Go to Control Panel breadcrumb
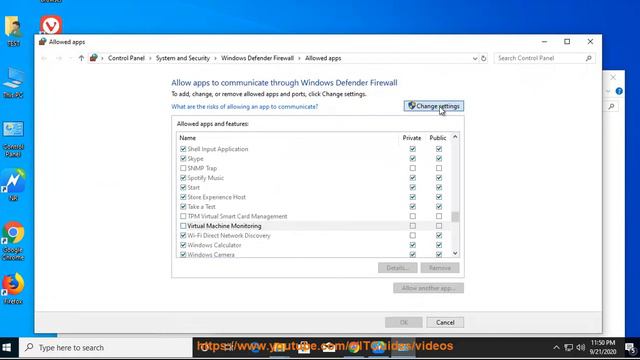 coord(126,58)
